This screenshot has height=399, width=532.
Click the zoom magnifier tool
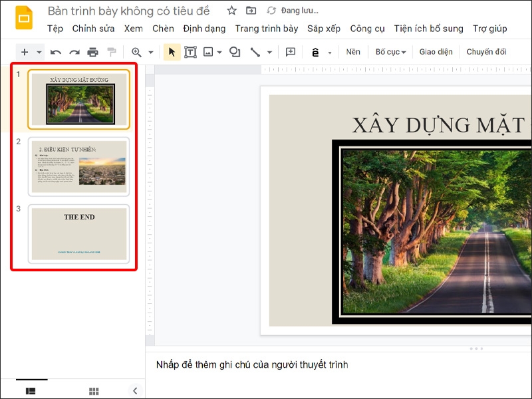click(136, 52)
